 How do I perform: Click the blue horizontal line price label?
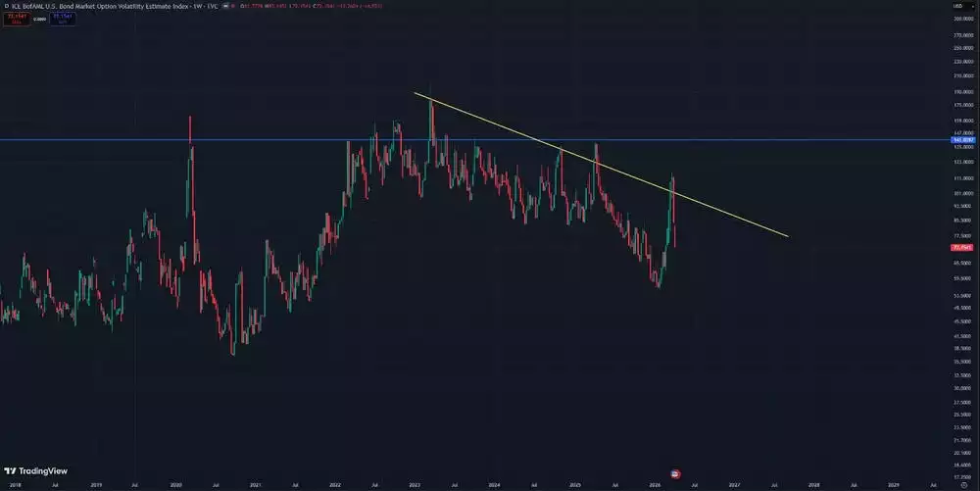963,140
